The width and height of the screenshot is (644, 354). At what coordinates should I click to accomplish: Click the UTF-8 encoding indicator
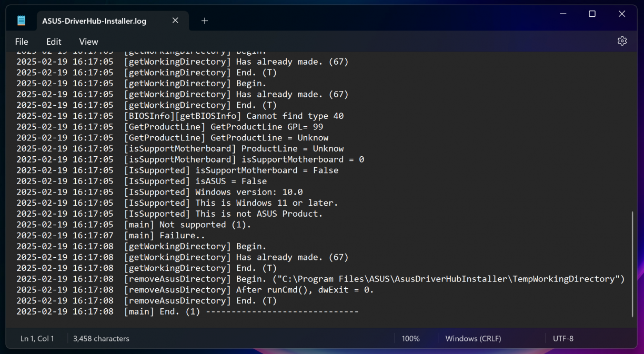click(563, 339)
